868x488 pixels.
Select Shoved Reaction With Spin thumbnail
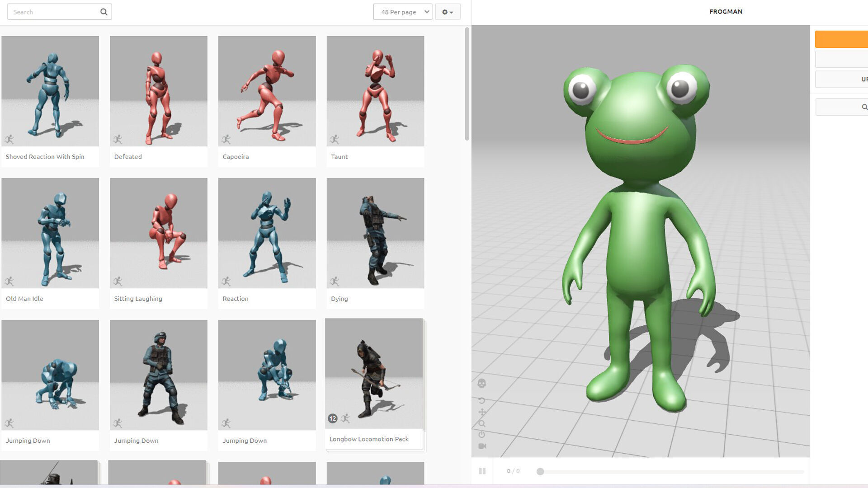click(50, 91)
